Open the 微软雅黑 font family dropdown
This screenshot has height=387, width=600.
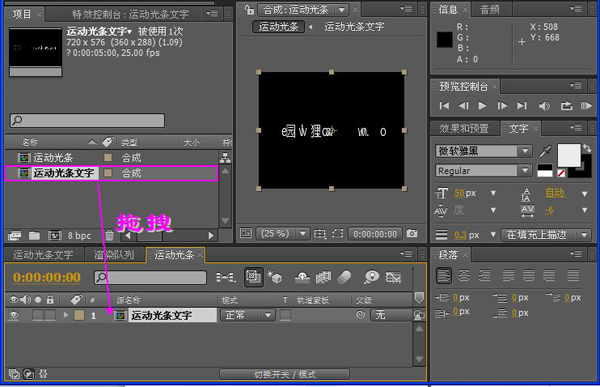point(483,151)
